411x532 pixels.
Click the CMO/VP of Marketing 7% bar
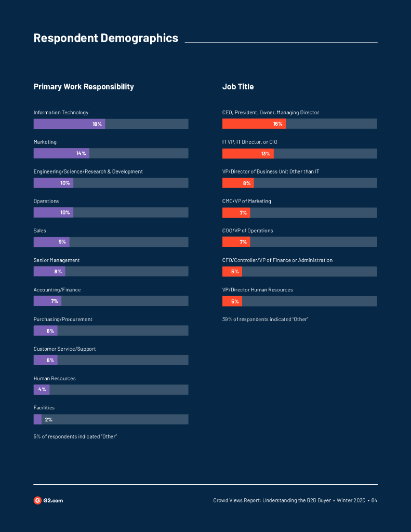click(236, 212)
